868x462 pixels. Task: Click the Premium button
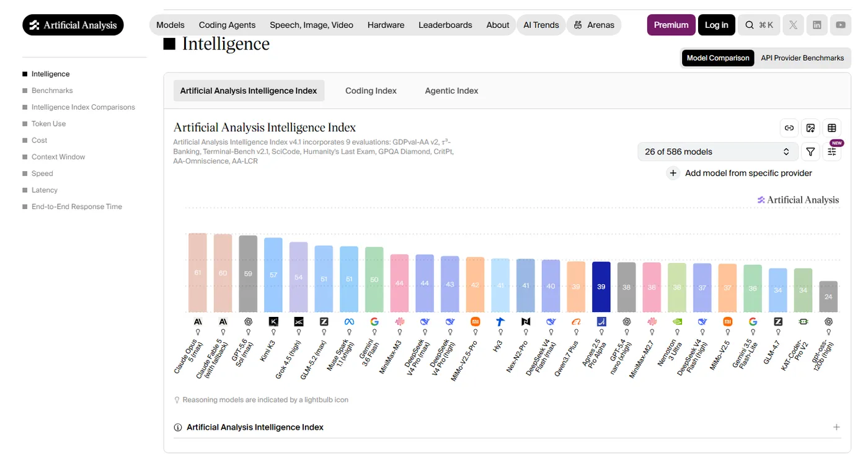click(x=671, y=25)
